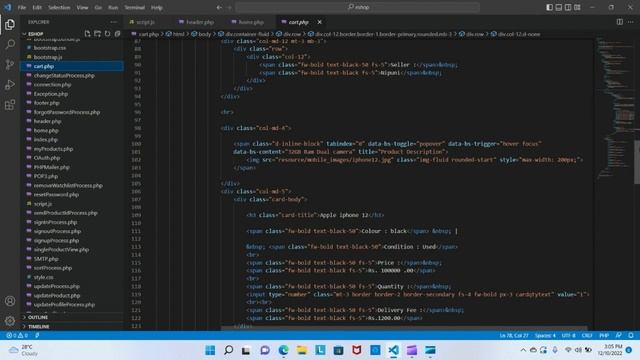The width and height of the screenshot is (640, 360).
Task: Open connection.php in explorer
Action: 72,84
